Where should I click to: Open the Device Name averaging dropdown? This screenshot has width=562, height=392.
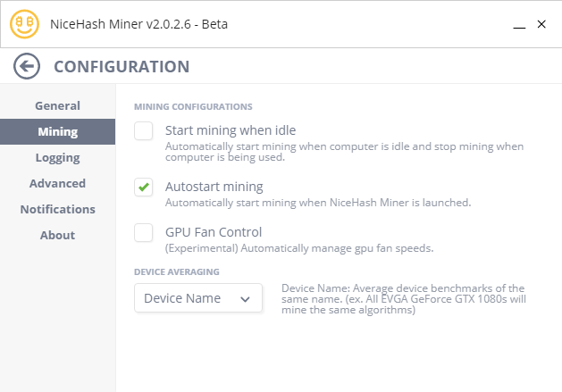pyautogui.click(x=197, y=298)
